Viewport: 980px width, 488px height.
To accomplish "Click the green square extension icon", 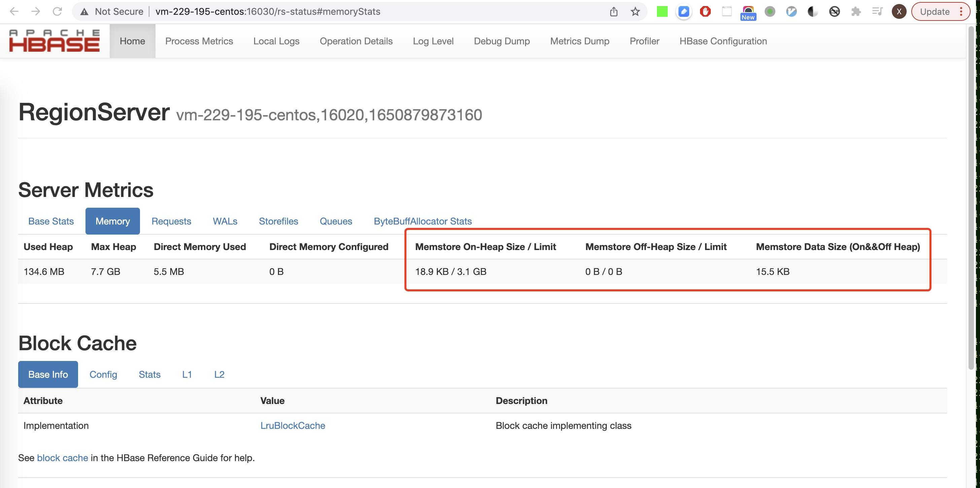I will point(662,11).
